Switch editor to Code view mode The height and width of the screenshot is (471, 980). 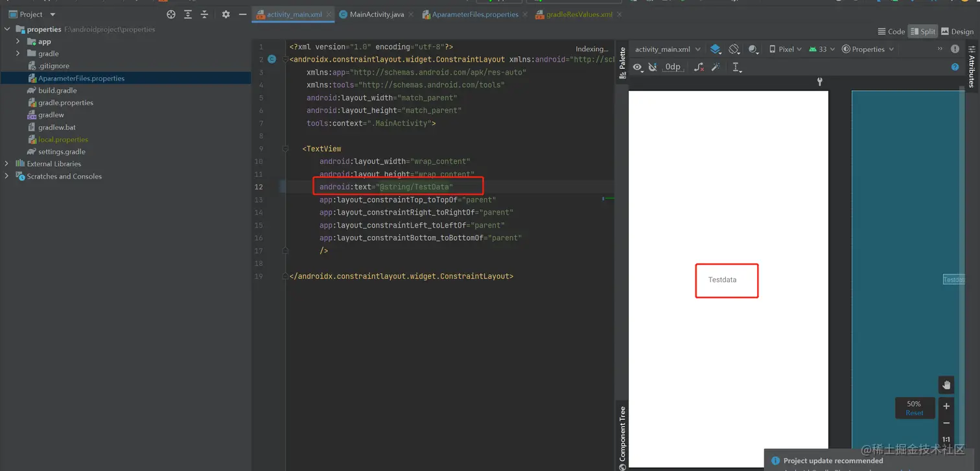(891, 31)
